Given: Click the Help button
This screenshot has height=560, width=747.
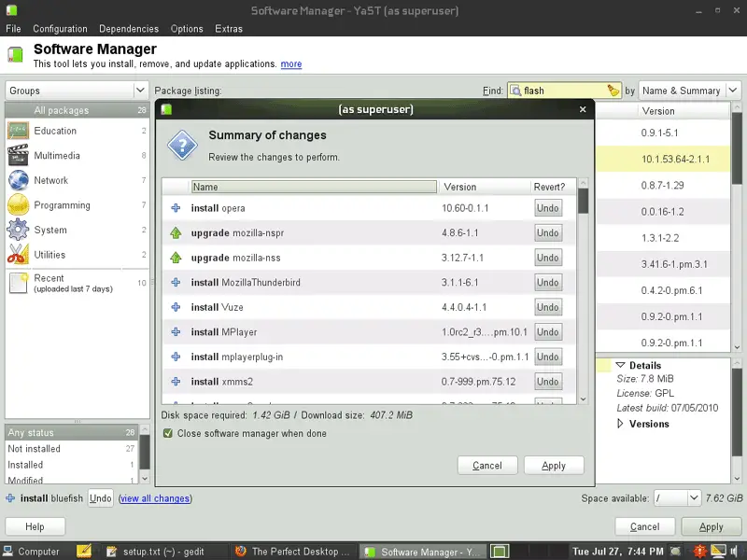Looking at the screenshot, I should pos(35,526).
